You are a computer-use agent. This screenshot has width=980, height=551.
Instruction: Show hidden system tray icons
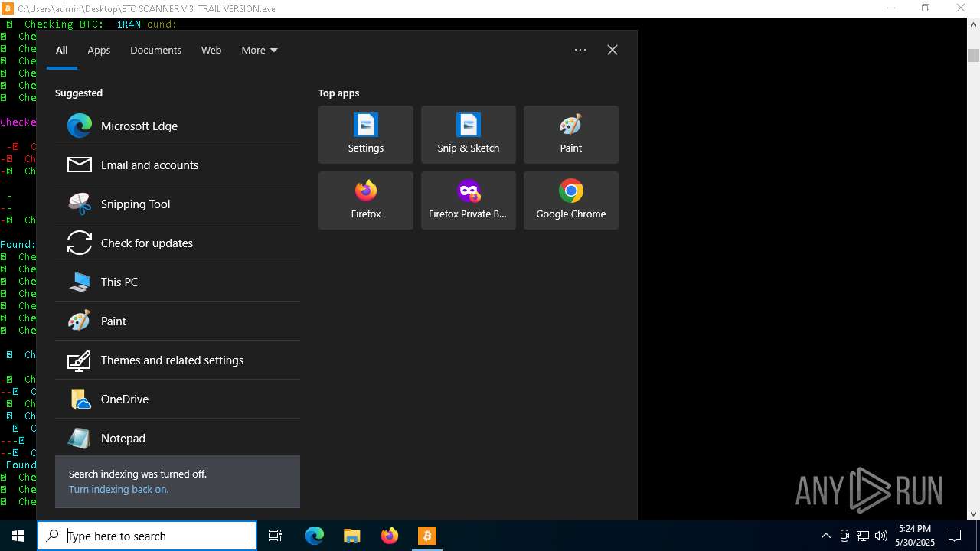pyautogui.click(x=826, y=536)
